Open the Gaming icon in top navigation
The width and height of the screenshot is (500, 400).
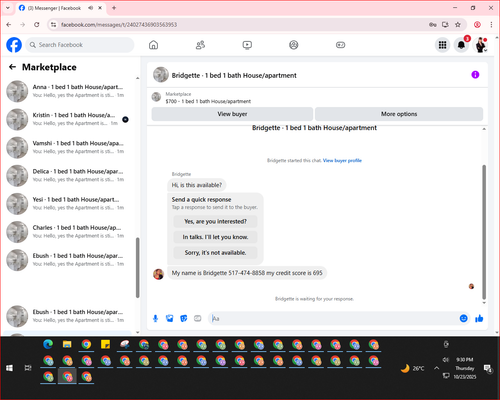click(340, 45)
